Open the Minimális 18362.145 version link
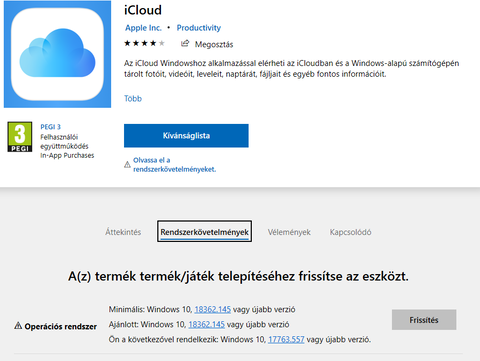Viewport: 480px width, 361px height. click(x=212, y=309)
